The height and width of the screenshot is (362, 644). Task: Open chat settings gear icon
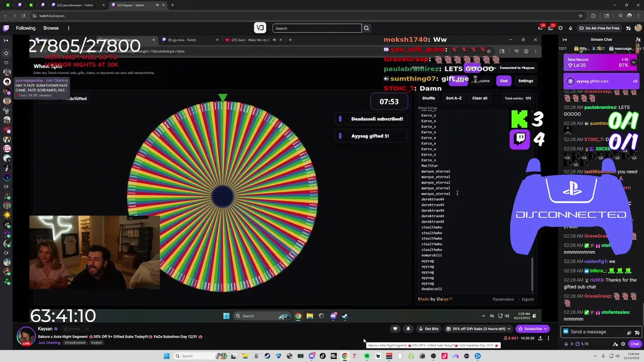pos(623,344)
